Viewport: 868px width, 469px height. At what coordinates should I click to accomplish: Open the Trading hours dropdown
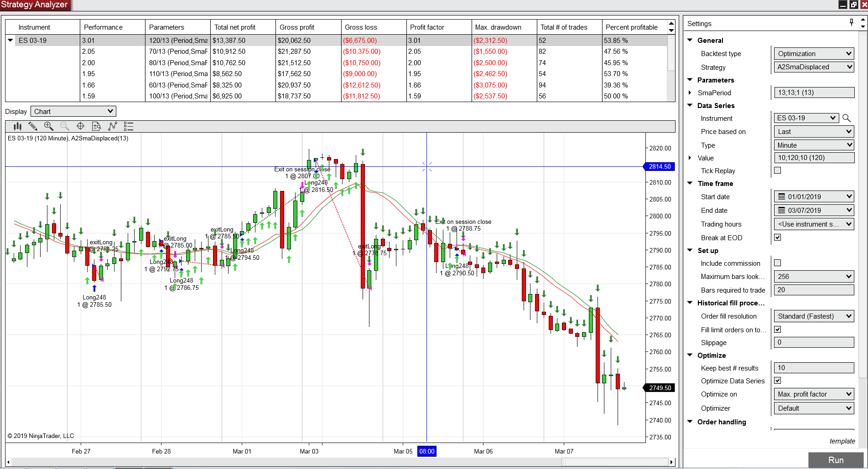(814, 224)
